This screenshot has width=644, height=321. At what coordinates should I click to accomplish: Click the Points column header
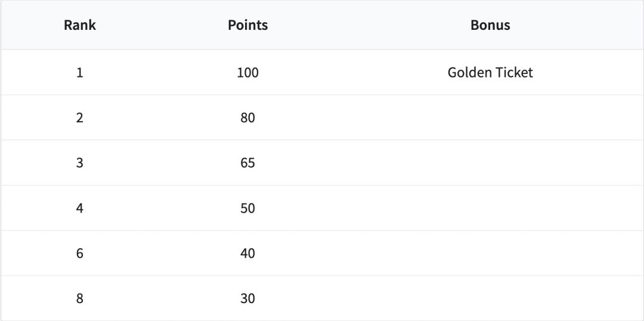[x=247, y=25]
